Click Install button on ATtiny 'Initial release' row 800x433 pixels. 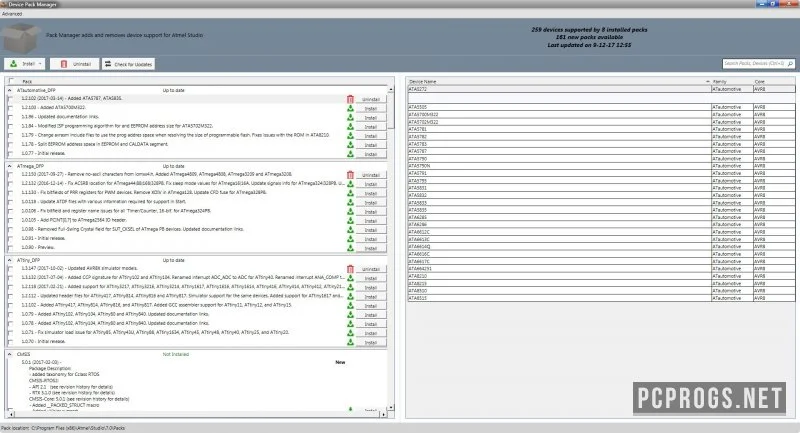(371, 342)
